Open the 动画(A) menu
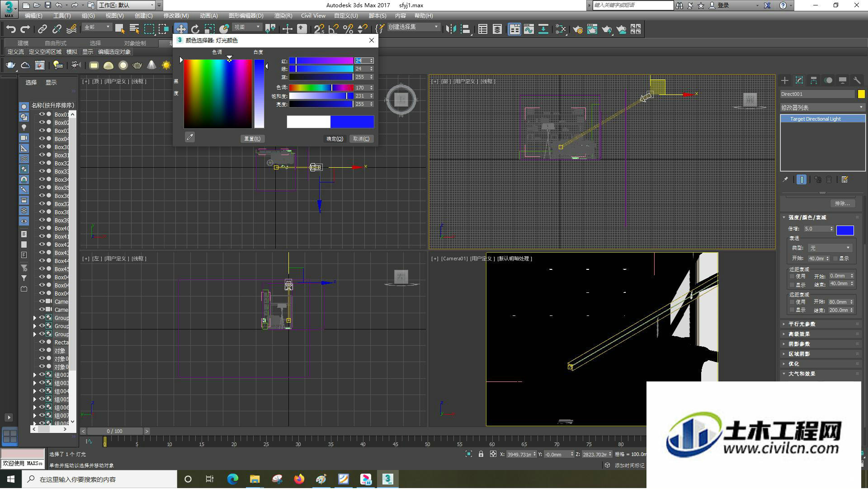Image resolution: width=868 pixels, height=489 pixels. coord(208,16)
